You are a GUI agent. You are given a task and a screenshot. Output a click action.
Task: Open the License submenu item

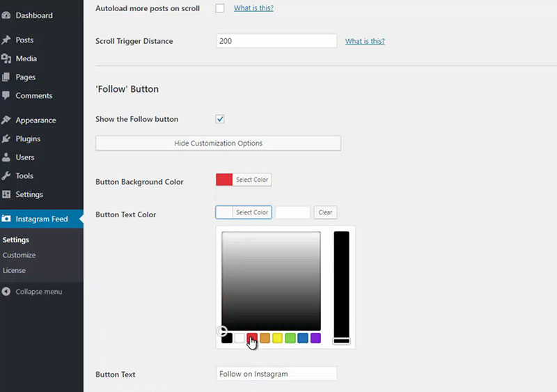[x=14, y=270]
